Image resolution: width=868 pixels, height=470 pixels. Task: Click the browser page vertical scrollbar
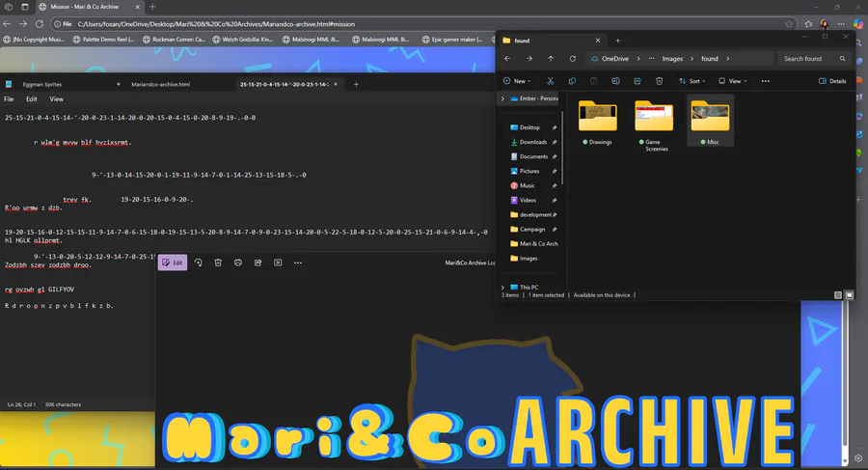[845, 373]
